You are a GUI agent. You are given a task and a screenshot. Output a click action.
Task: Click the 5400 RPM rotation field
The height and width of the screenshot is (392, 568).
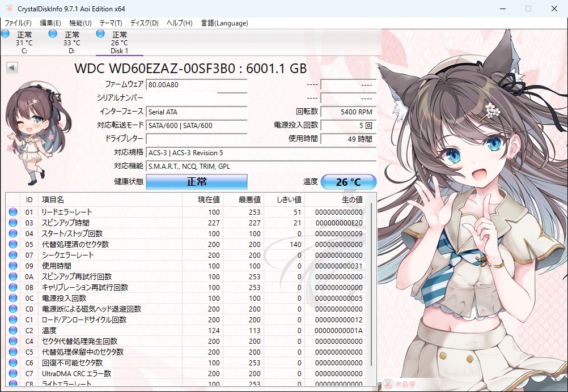(x=349, y=112)
